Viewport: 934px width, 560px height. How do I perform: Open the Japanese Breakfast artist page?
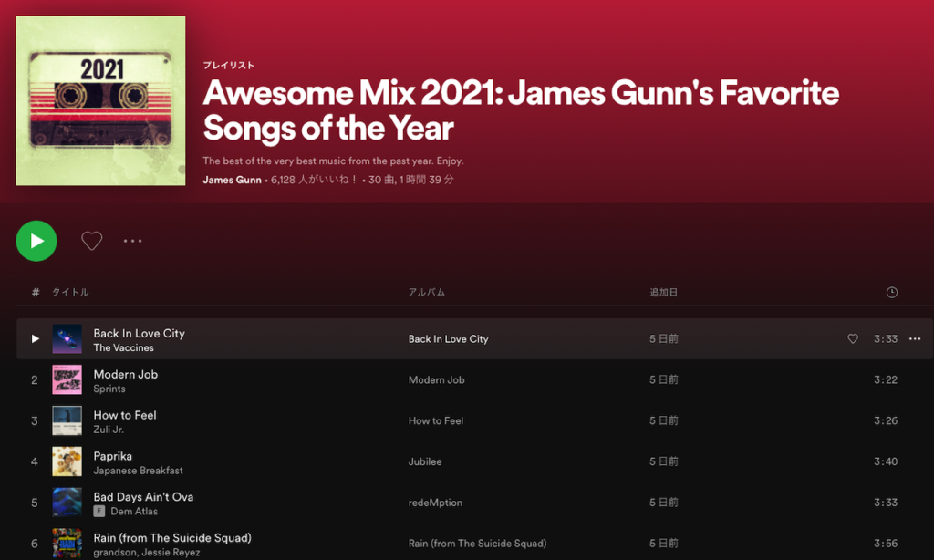pos(139,471)
